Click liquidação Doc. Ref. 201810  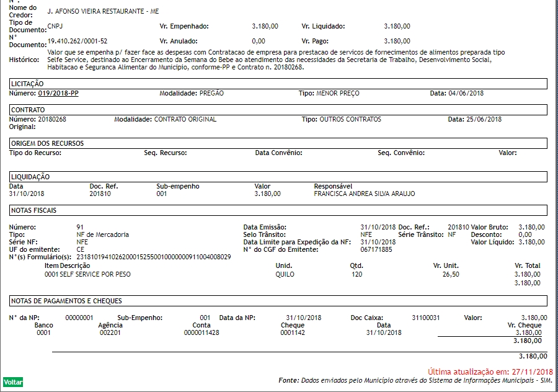click(100, 194)
